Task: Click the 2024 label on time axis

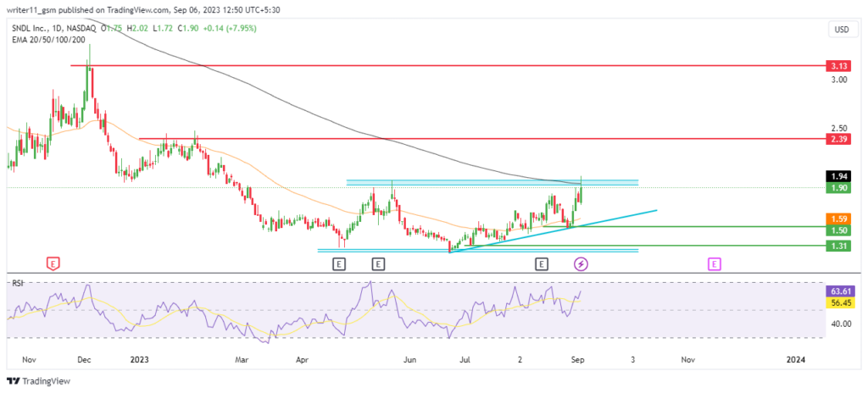Action: [795, 360]
